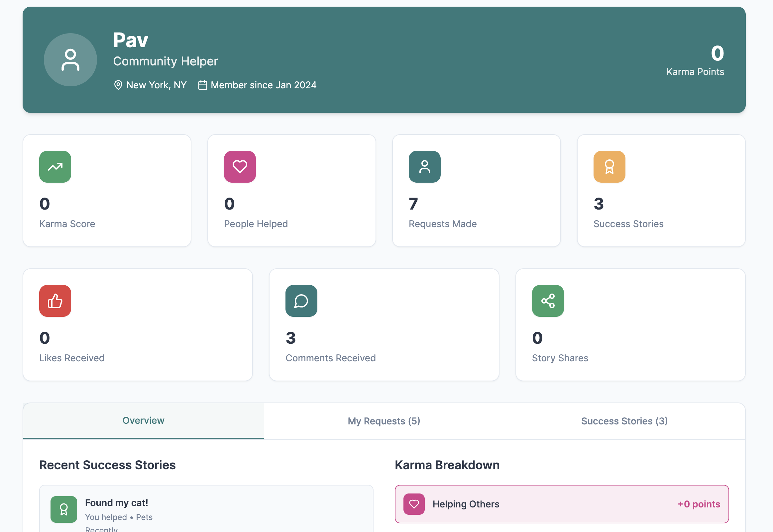Screen dimensions: 773x532
Task: Click the location pin icon by New York
Action: point(118,85)
